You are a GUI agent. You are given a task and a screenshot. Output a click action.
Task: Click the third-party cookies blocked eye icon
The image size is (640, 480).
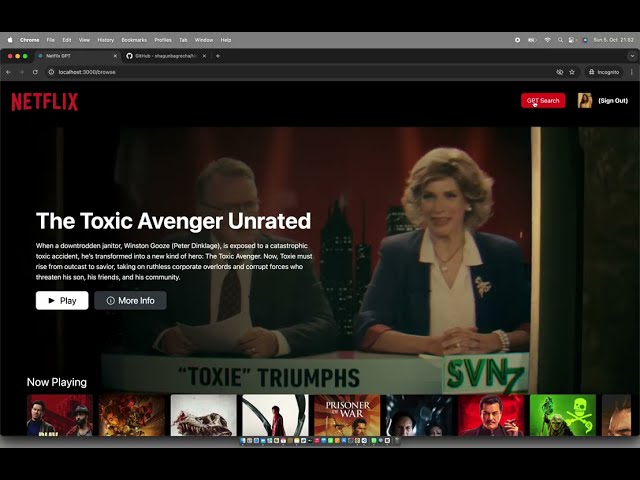click(x=560, y=72)
